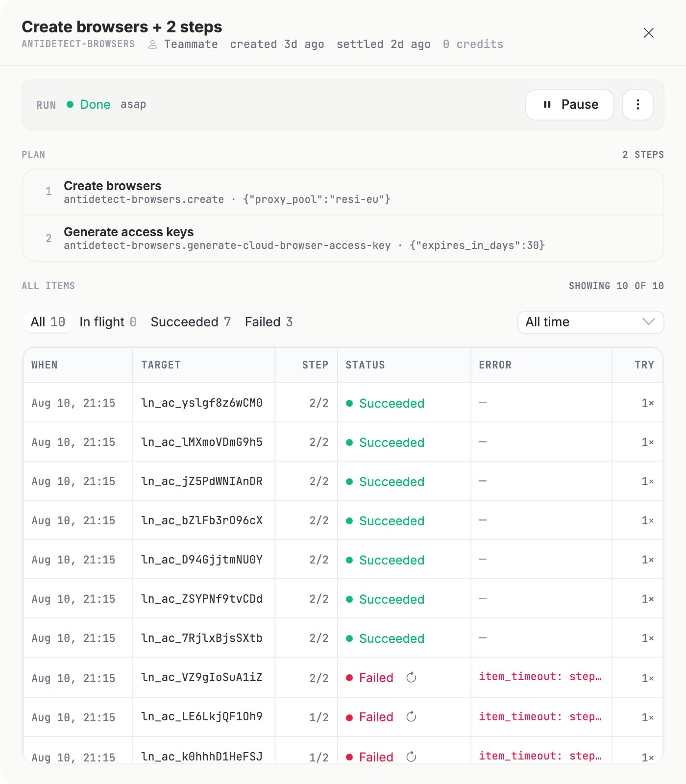
Task: Retry the failed ln_ac_LE6LkjQF1Oh9 item
Action: coord(411,716)
